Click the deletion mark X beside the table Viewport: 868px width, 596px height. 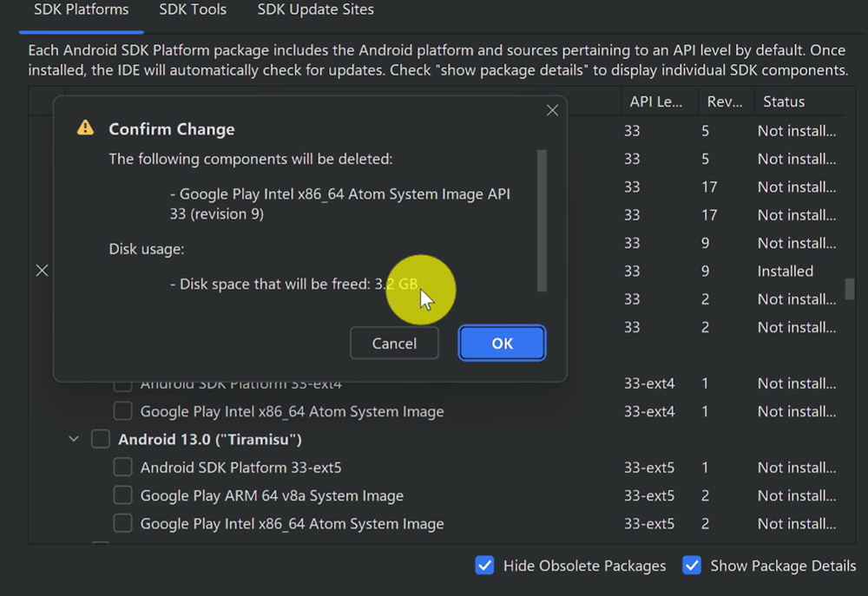42,271
